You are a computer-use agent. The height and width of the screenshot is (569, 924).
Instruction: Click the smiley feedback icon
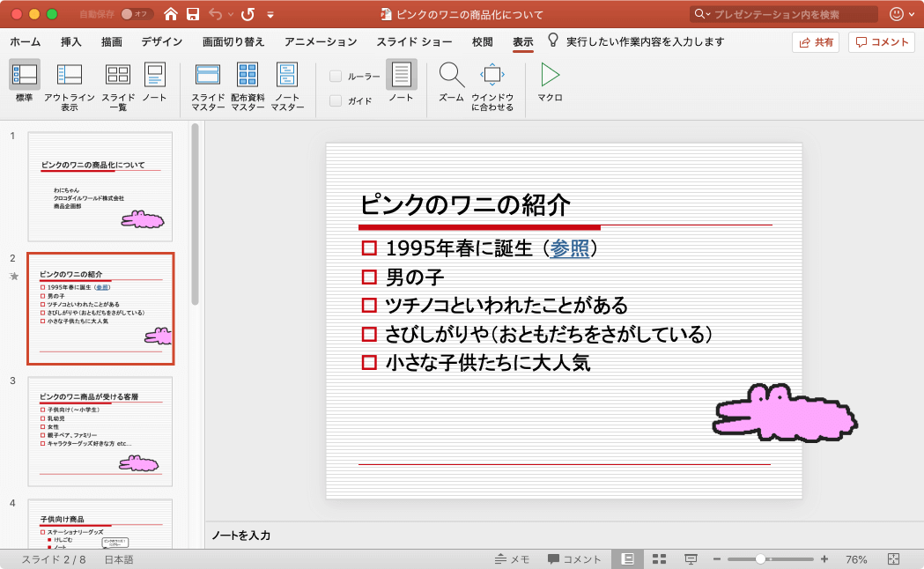(x=897, y=14)
